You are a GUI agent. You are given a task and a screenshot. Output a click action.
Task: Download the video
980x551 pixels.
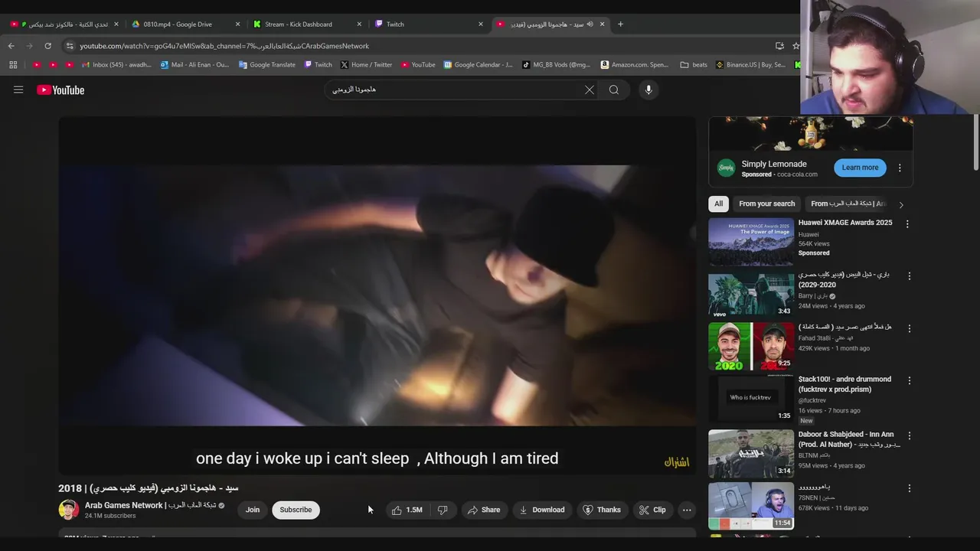[541, 510]
